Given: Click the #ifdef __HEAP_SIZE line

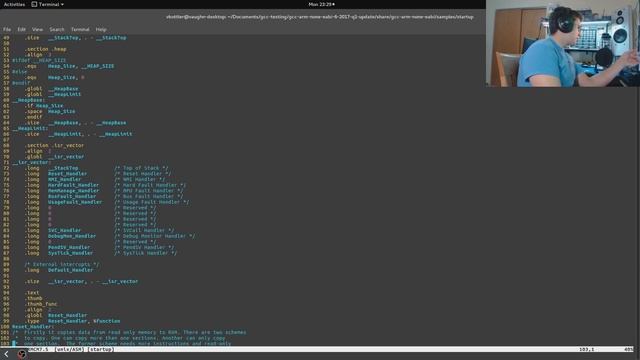Looking at the screenshot, I should [x=39, y=60].
